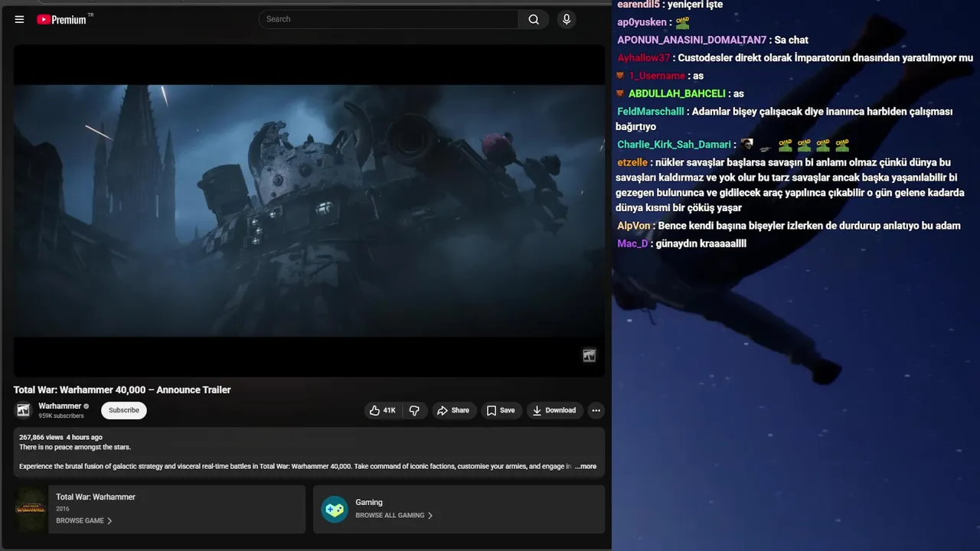Download the video

[554, 410]
